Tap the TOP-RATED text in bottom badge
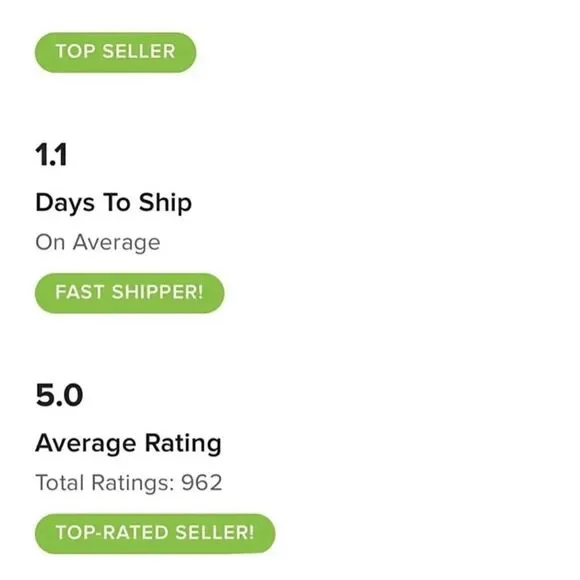The image size is (580, 580). [x=112, y=533]
